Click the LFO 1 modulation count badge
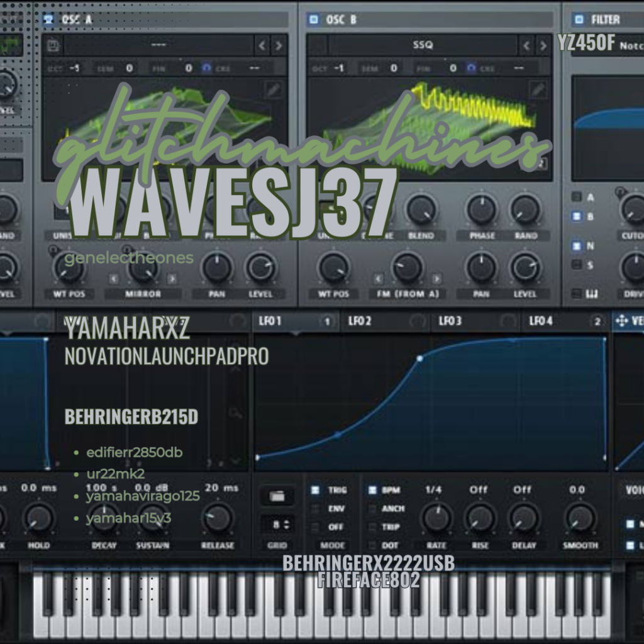 pos(327,321)
